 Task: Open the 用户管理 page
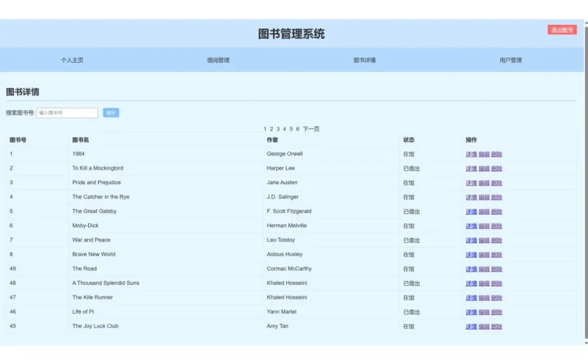click(511, 60)
